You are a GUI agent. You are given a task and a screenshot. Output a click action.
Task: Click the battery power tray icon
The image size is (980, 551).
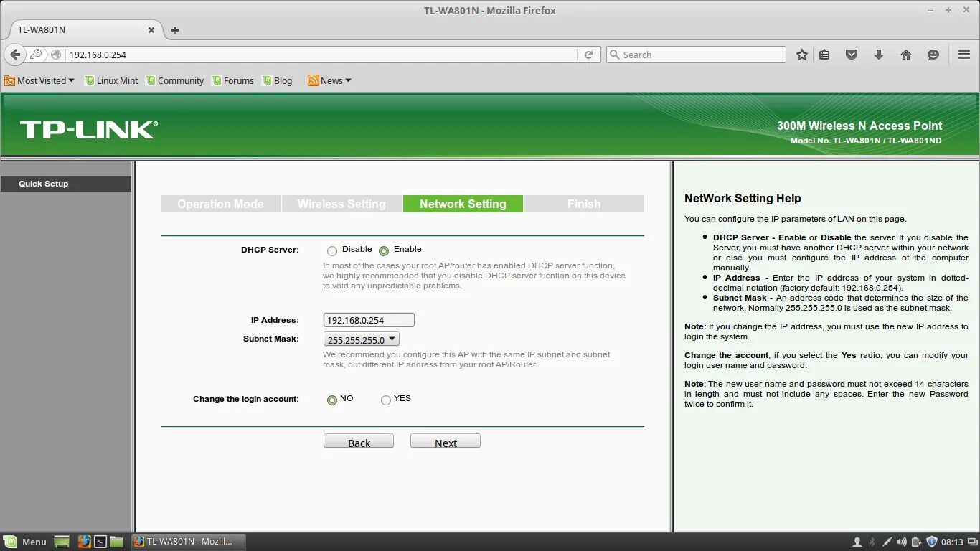point(917,542)
